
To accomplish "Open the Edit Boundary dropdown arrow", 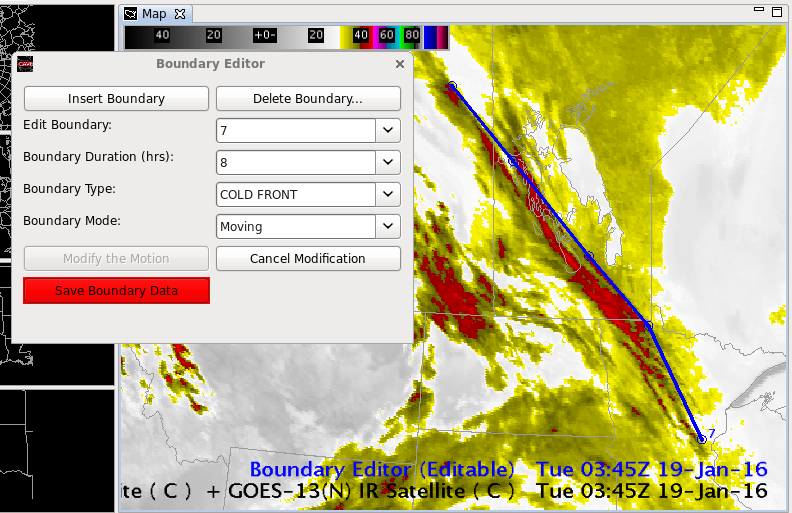I will 388,130.
